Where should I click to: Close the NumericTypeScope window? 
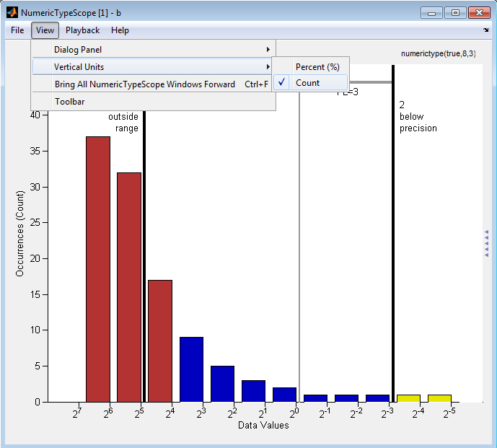coord(479,13)
